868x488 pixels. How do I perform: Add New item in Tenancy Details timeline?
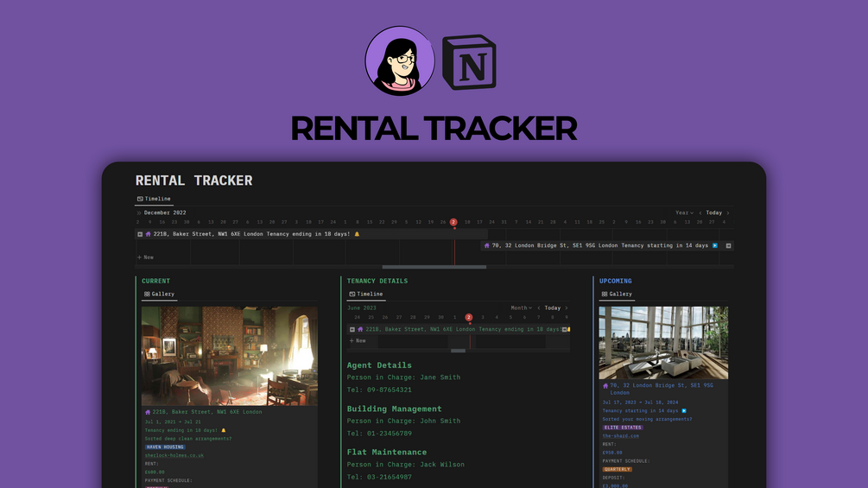tap(358, 341)
